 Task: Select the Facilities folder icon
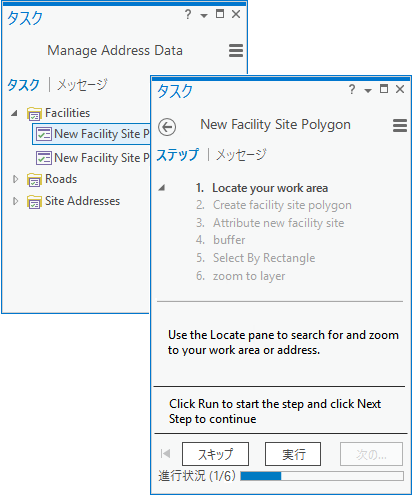point(34,114)
